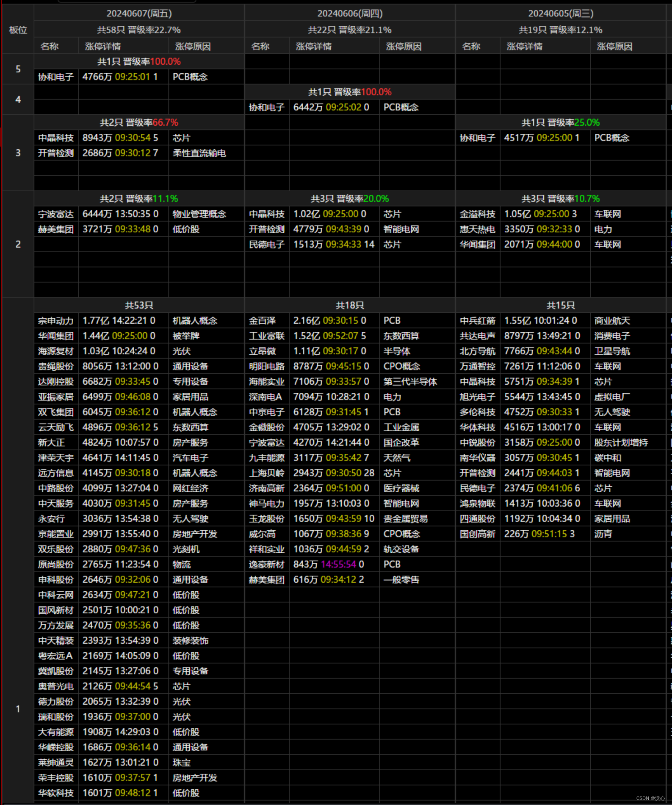The height and width of the screenshot is (805, 672).
Task: Select stock 惠天热电
Action: click(478, 229)
